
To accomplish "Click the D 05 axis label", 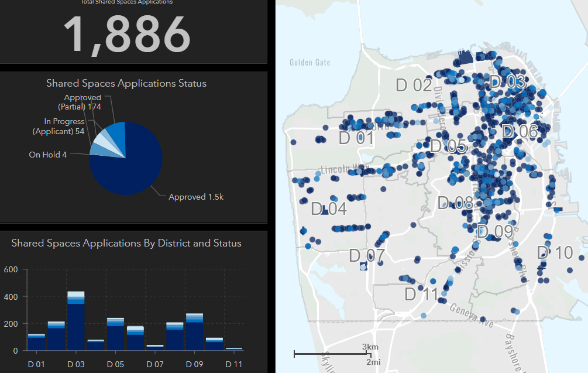I will tap(115, 364).
